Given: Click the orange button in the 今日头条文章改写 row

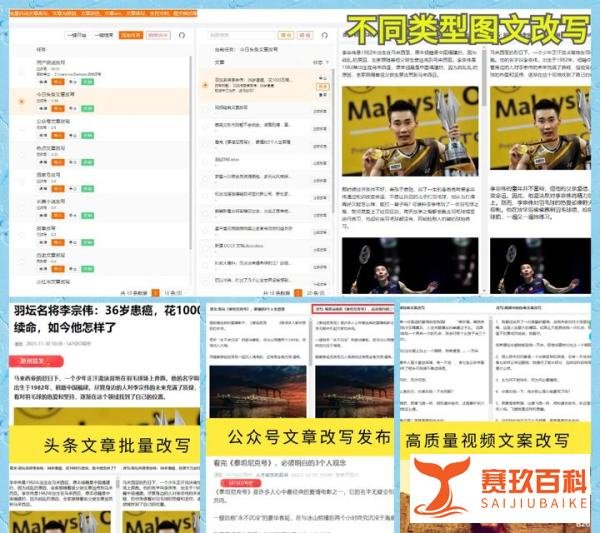Looking at the screenshot, I should 58,109.
